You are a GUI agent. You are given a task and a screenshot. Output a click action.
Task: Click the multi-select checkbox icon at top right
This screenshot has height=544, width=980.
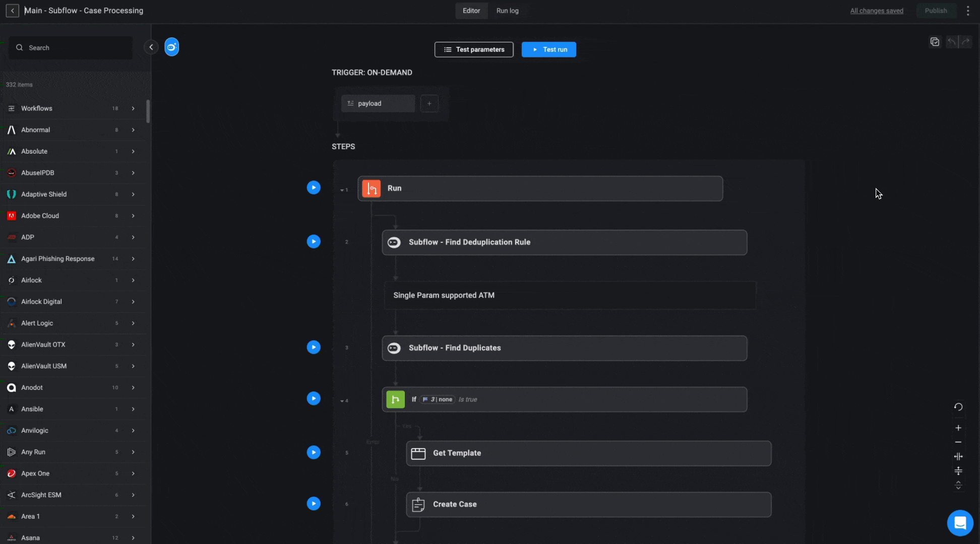[935, 42]
